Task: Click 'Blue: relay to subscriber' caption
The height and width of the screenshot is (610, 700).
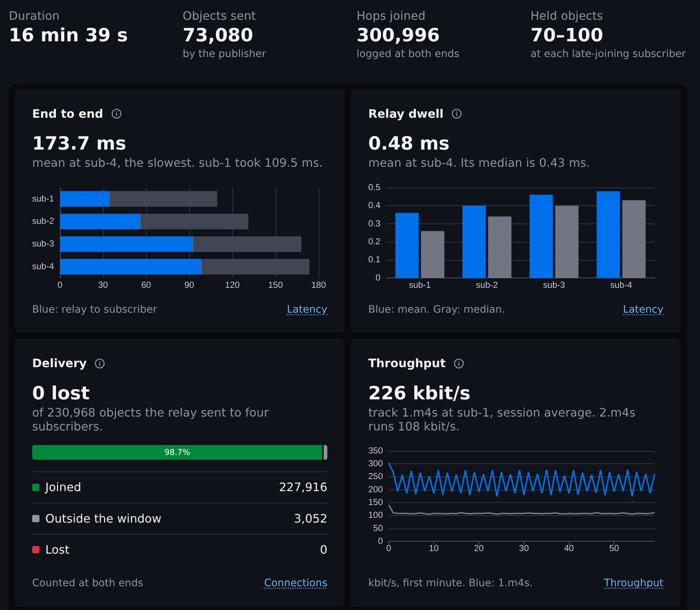Action: 94,309
